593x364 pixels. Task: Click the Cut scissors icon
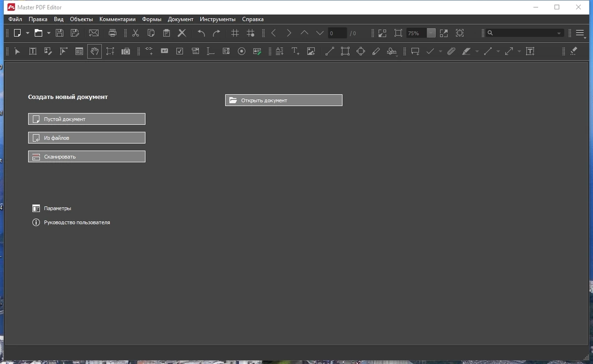[x=135, y=33]
